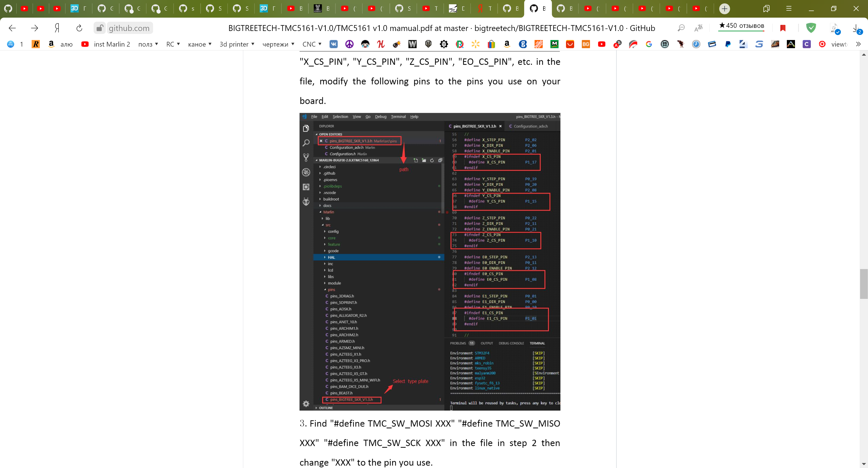Open the blue g circle bookmark
This screenshot has height=468, width=868.
coord(523,44)
